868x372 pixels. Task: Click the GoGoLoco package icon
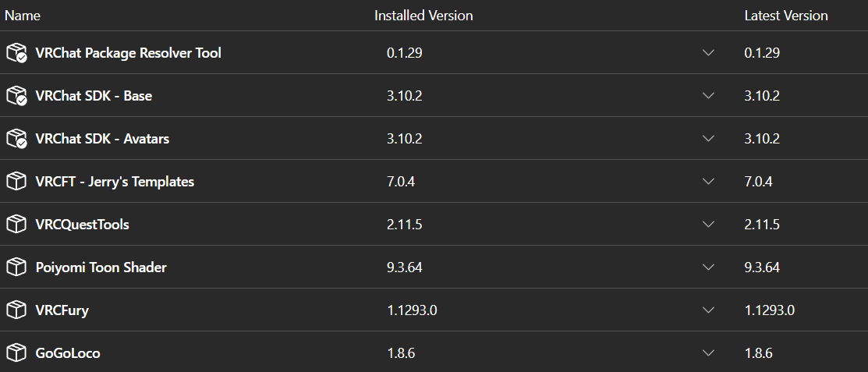[16, 353]
